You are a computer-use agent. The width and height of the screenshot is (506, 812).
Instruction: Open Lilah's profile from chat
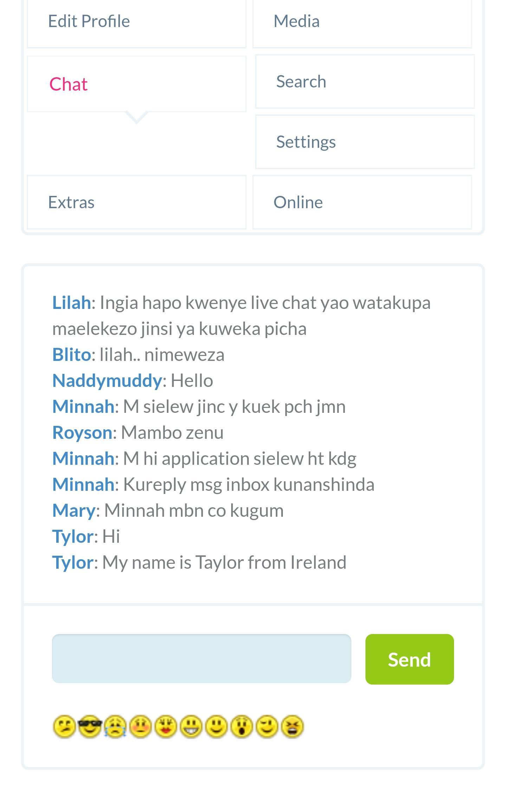[x=71, y=303]
